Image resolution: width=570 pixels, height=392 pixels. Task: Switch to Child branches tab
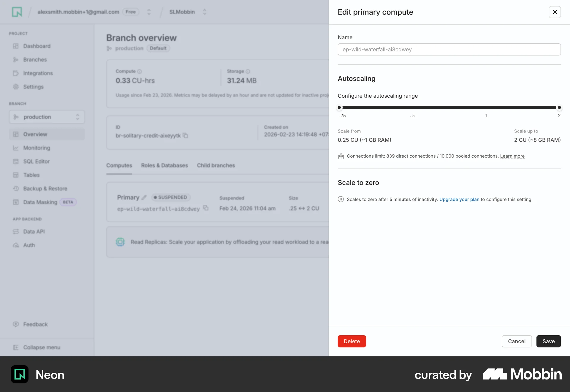(216, 165)
